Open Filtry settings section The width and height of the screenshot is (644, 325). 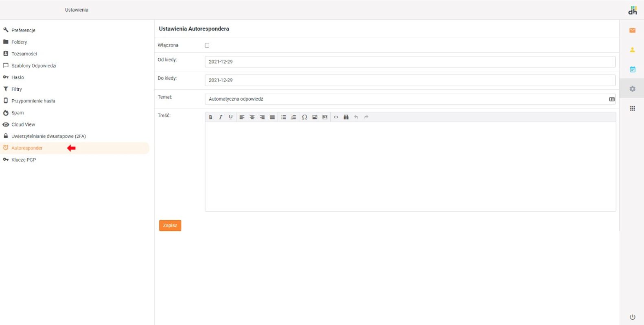17,89
